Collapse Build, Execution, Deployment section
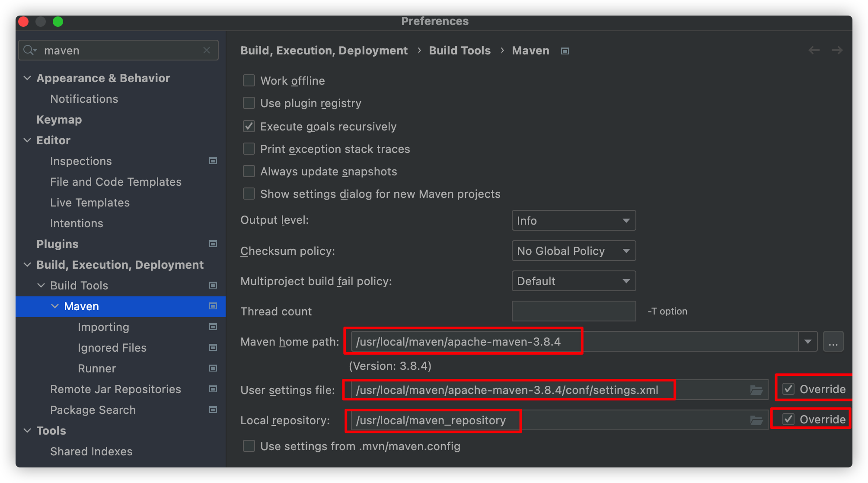868x483 pixels. pos(27,264)
